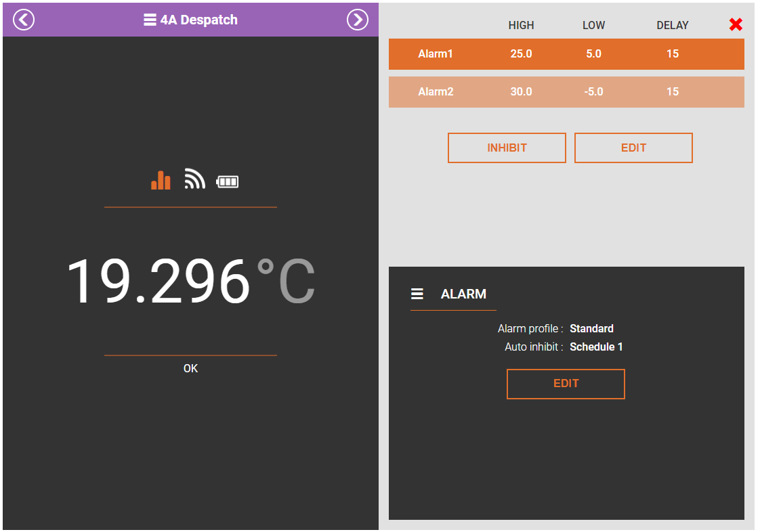Viewport: 760px width, 532px height.
Task: Click the LOW column header
Action: tap(594, 25)
